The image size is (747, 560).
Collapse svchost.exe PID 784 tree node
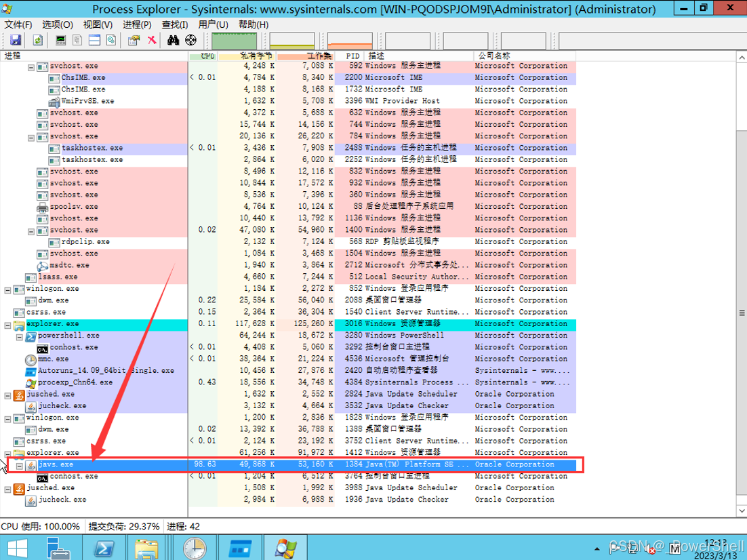(x=31, y=138)
